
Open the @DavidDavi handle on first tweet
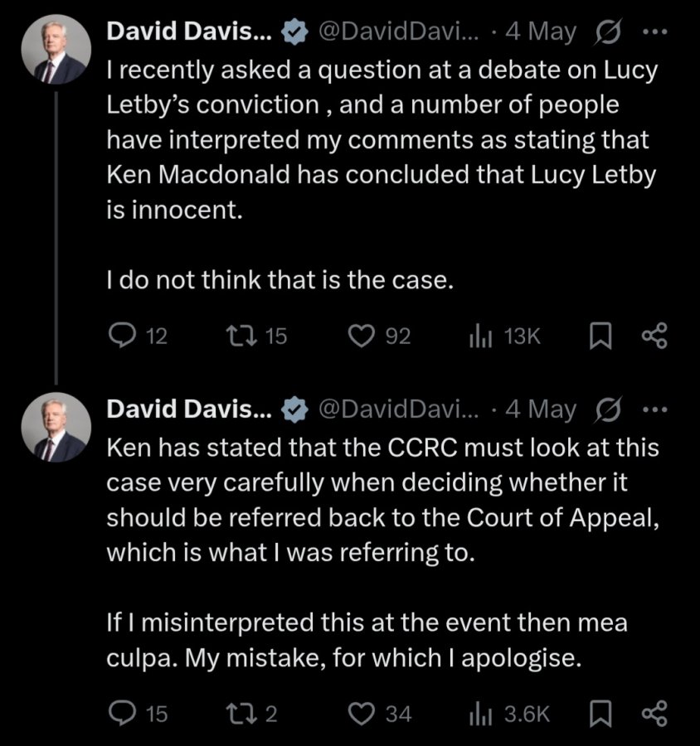coord(397,31)
